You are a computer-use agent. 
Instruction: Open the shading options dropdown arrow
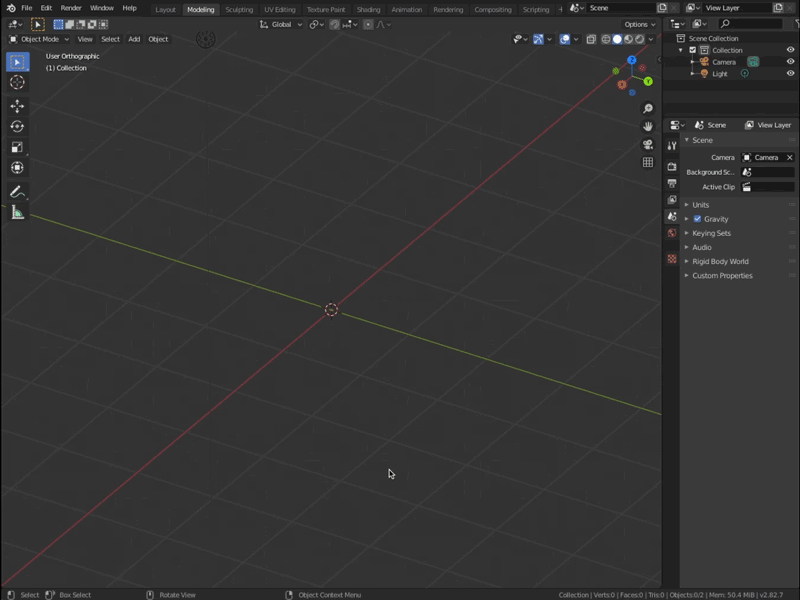click(x=651, y=39)
